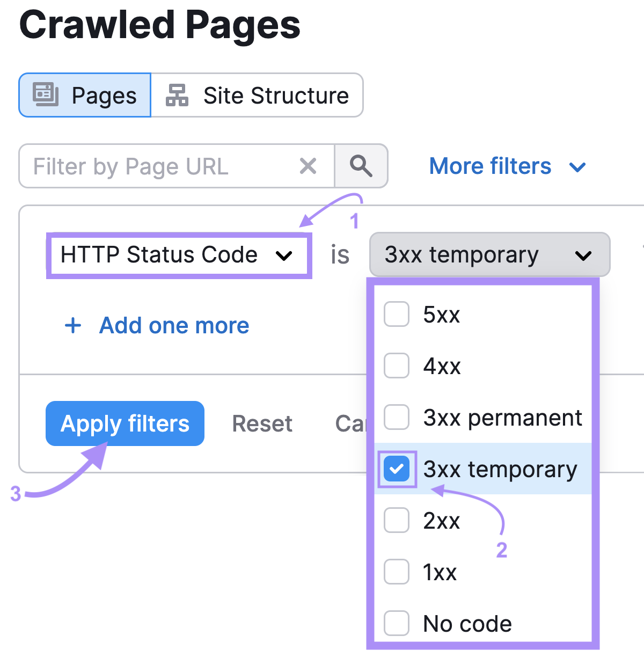
Task: Uncheck the 3xx temporary checkbox
Action: (397, 469)
